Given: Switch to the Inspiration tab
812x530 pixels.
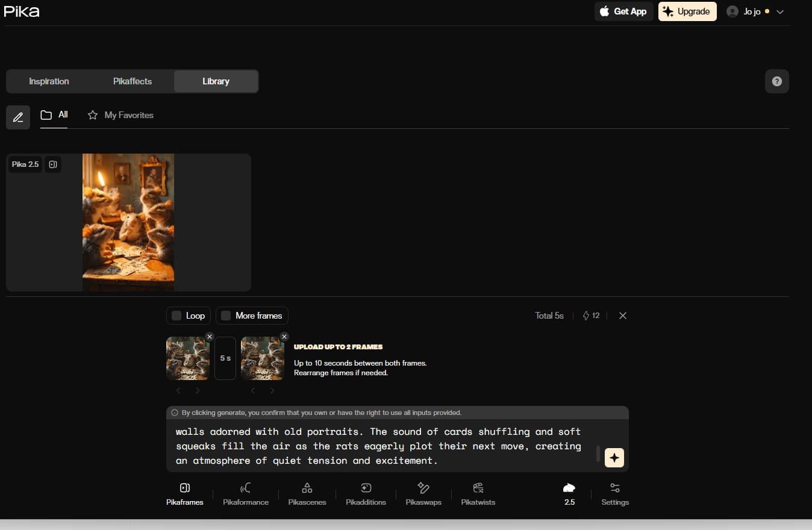Looking at the screenshot, I should pyautogui.click(x=49, y=81).
